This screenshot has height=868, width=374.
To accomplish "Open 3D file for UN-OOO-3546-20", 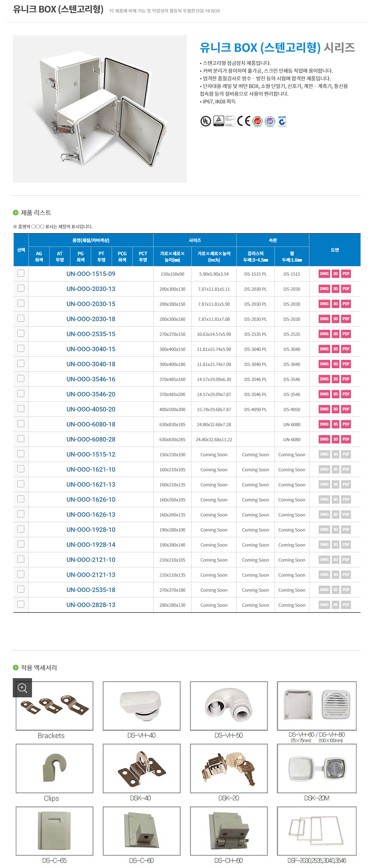I will click(335, 394).
